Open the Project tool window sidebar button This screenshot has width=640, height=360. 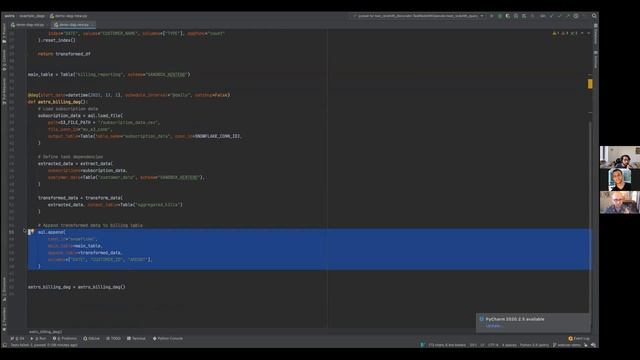(4, 33)
